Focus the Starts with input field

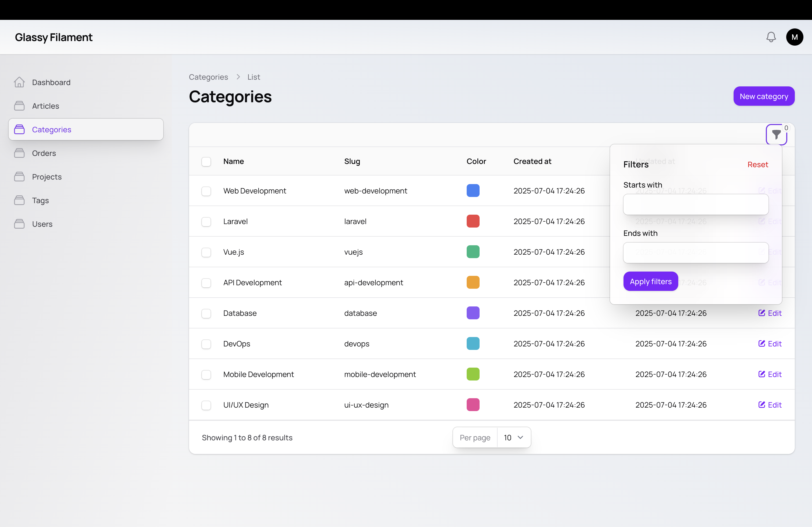pyautogui.click(x=696, y=204)
